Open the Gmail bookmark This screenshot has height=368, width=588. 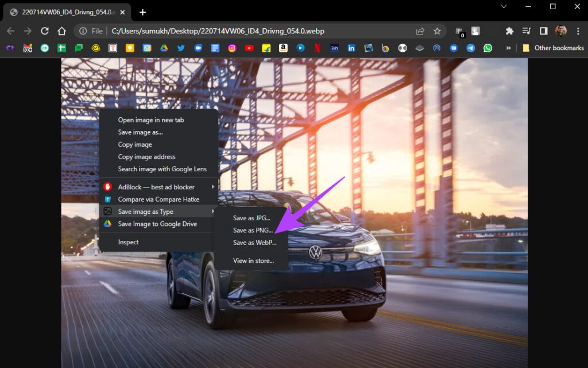28,48
